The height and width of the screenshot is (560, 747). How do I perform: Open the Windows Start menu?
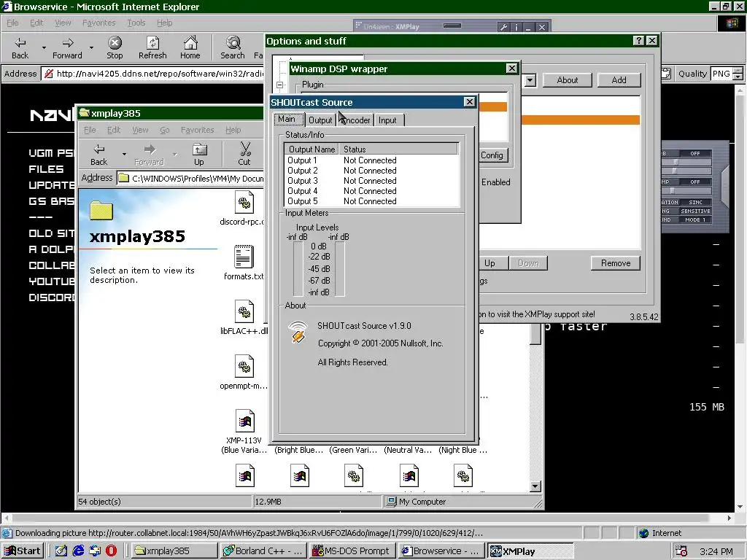23,551
